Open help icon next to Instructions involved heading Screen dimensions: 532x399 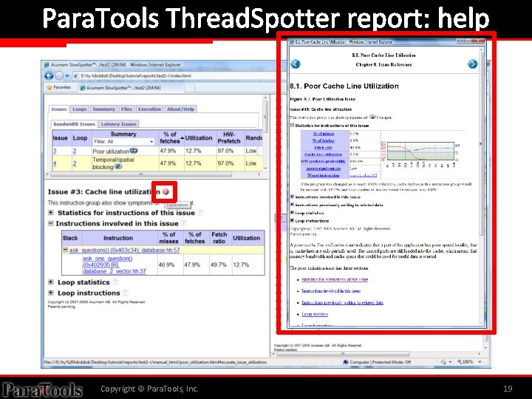click(183, 223)
